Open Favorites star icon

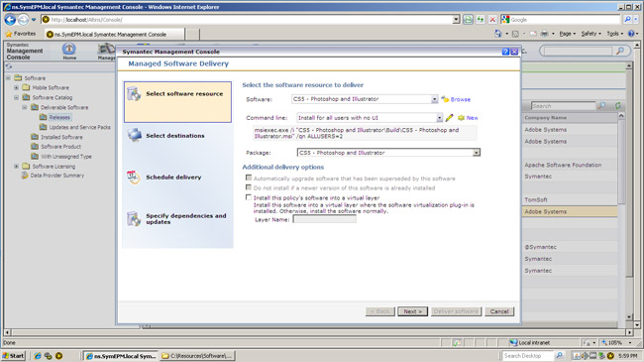point(9,34)
